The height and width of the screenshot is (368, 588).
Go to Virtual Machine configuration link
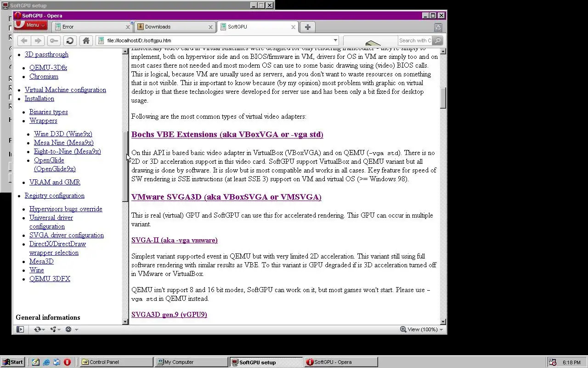65,90
